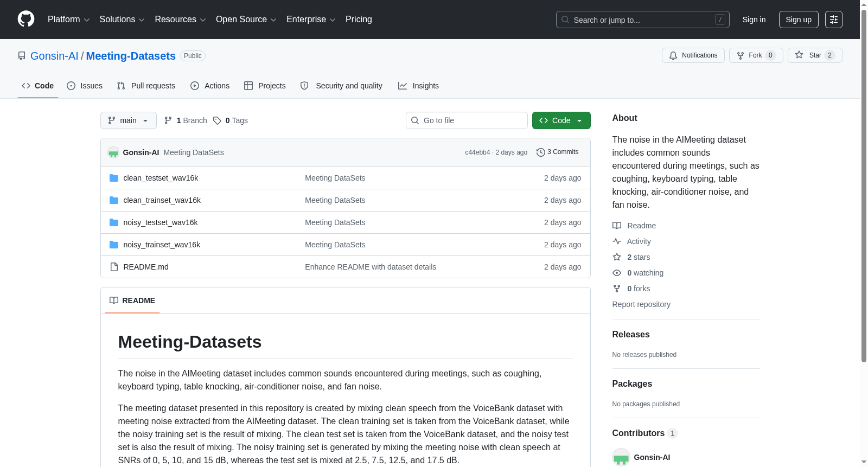Image resolution: width=868 pixels, height=467 pixels.
Task: Open the Pricing page
Action: coord(359,20)
